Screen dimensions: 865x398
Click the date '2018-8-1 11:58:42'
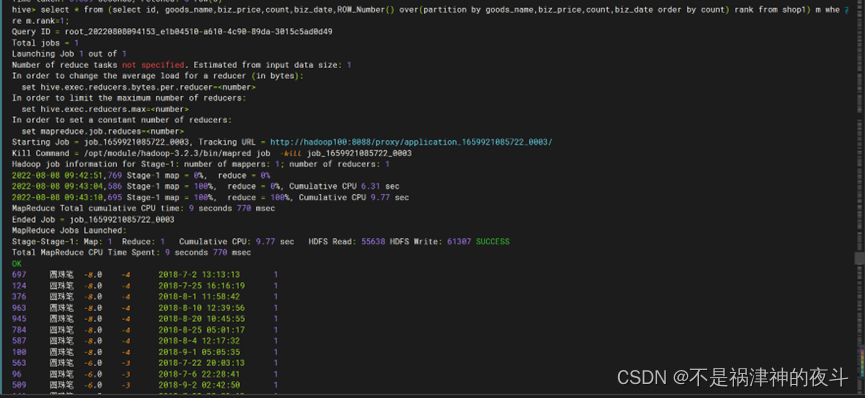tap(199, 297)
